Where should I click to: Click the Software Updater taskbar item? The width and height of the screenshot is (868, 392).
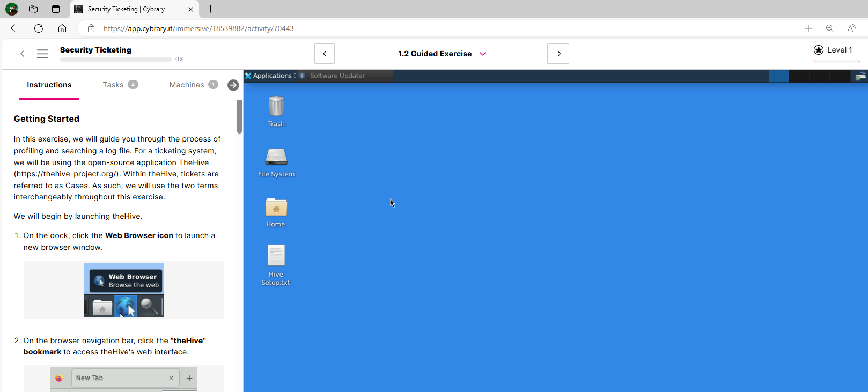coord(337,76)
